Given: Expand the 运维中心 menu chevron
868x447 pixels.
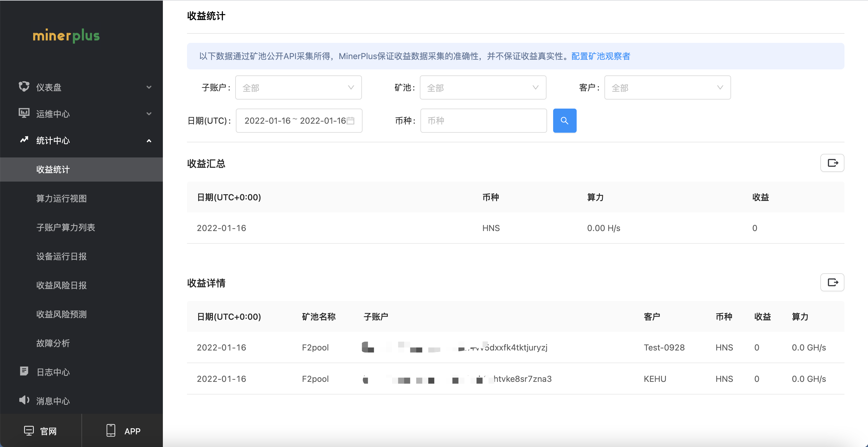Looking at the screenshot, I should click(149, 114).
